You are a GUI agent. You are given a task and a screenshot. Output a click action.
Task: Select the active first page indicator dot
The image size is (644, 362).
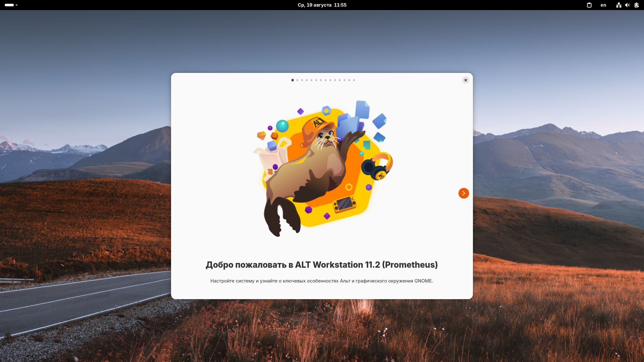(292, 80)
